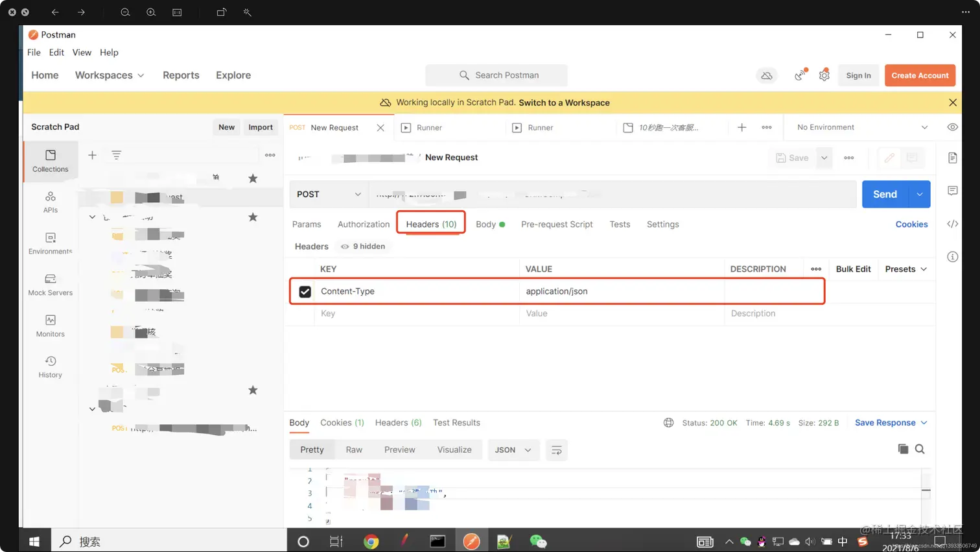The height and width of the screenshot is (552, 980).
Task: Click the empty Key field in headers
Action: click(x=417, y=314)
